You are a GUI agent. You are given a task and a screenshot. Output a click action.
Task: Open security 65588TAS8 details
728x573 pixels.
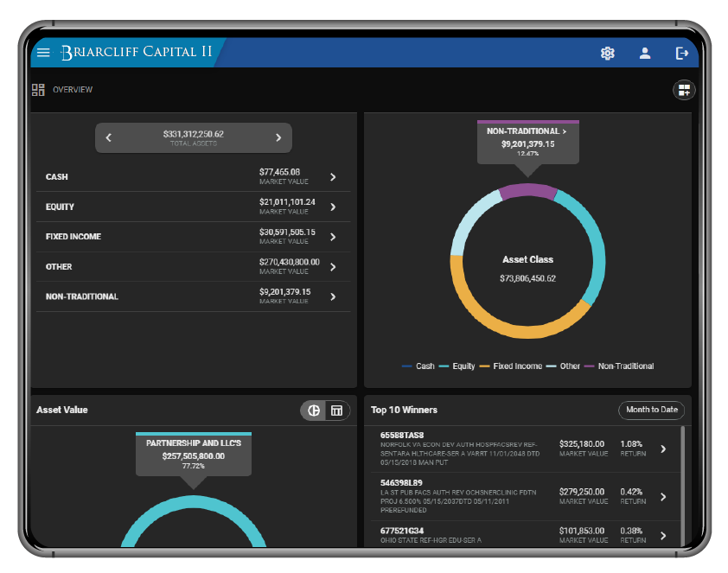[x=663, y=449]
